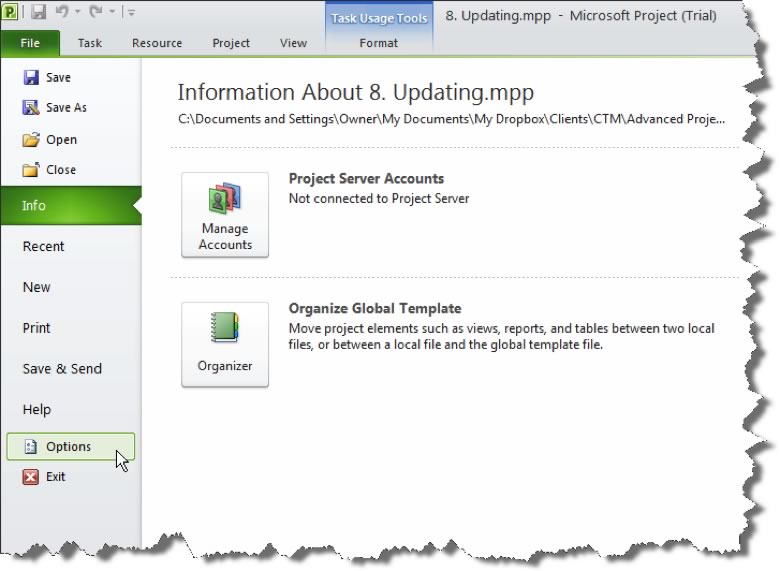Click 'Not connected to Project Server' text
The width and height of the screenshot is (780, 571).
379,198
